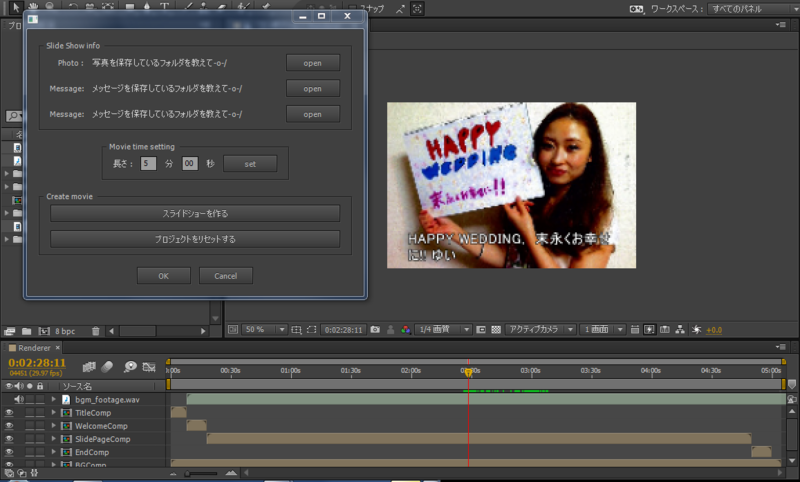Viewport: 800px width, 482px height.
Task: Click the fast previews lightning icon
Action: [649, 329]
